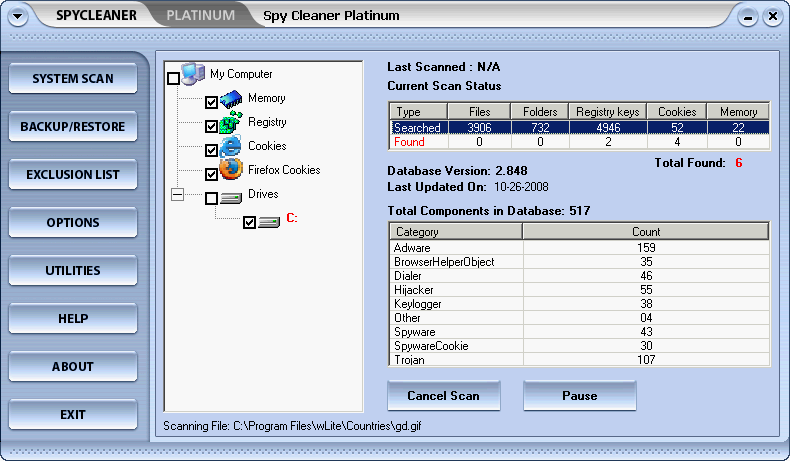Click the Cookies column header in status table
The width and height of the screenshot is (790, 461).
coord(677,111)
